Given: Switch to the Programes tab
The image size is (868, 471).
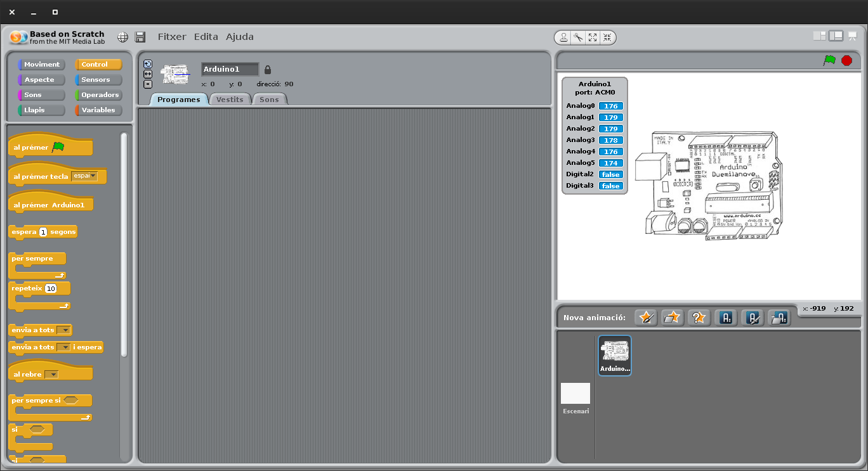Looking at the screenshot, I should click(179, 100).
